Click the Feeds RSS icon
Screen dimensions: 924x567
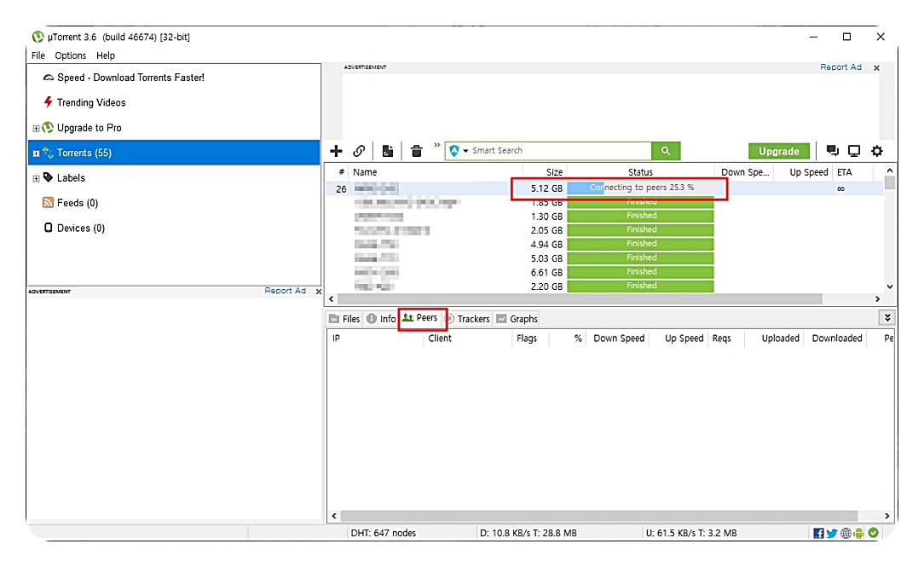pyautogui.click(x=48, y=203)
